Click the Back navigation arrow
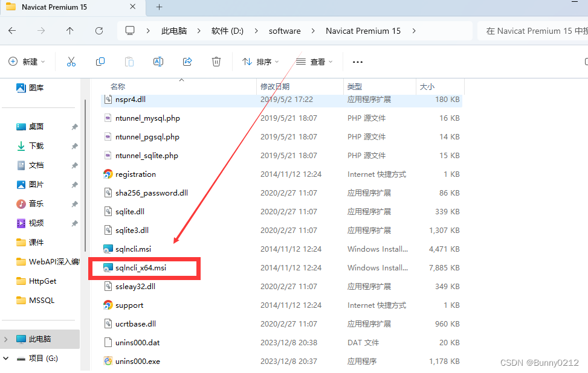The image size is (588, 373). (12, 31)
